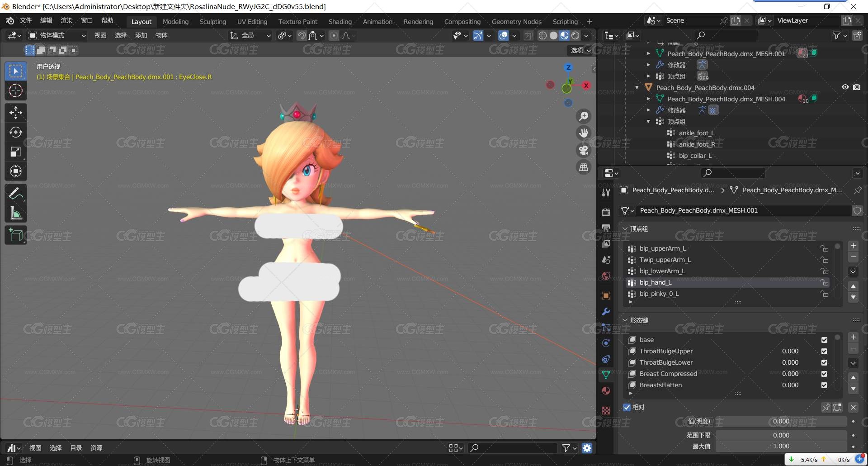Image resolution: width=868 pixels, height=466 pixels.
Task: Move shape key up in list
Action: point(853,377)
